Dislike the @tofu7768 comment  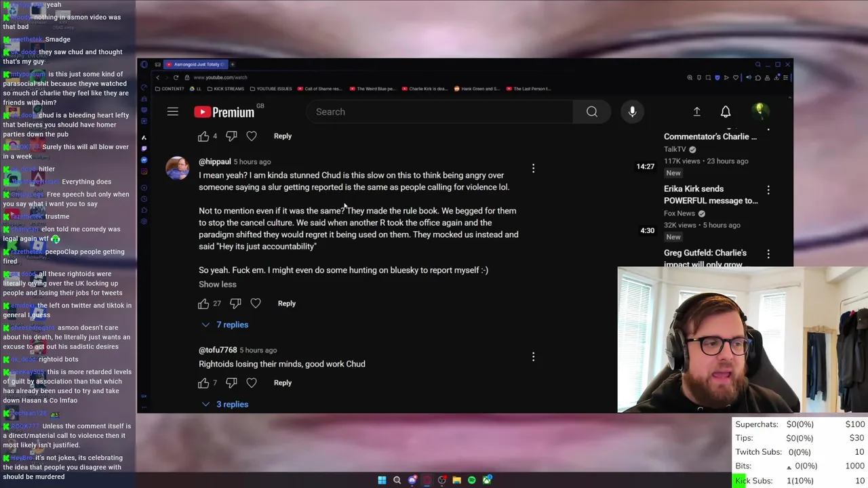point(231,383)
